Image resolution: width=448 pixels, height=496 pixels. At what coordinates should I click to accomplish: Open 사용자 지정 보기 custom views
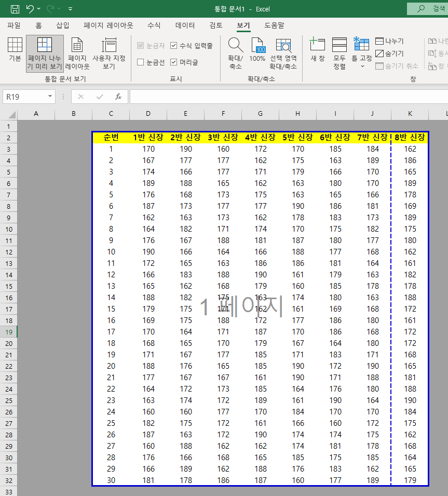click(x=109, y=53)
